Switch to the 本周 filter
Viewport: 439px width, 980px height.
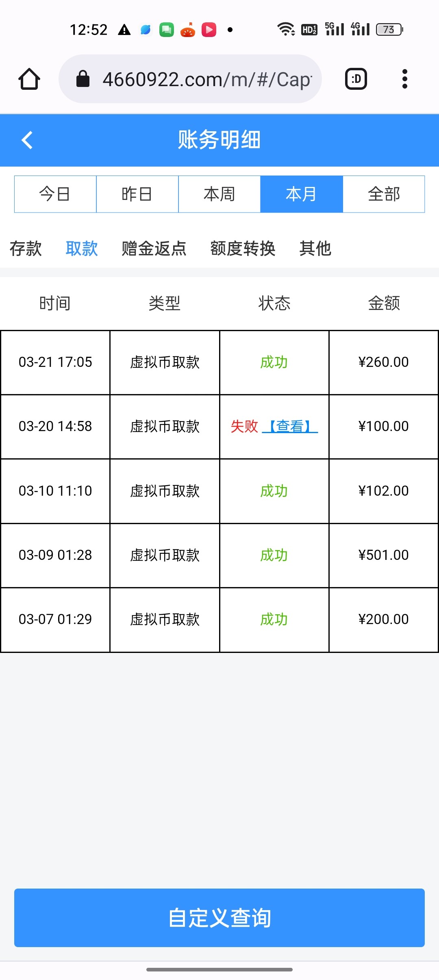219,194
